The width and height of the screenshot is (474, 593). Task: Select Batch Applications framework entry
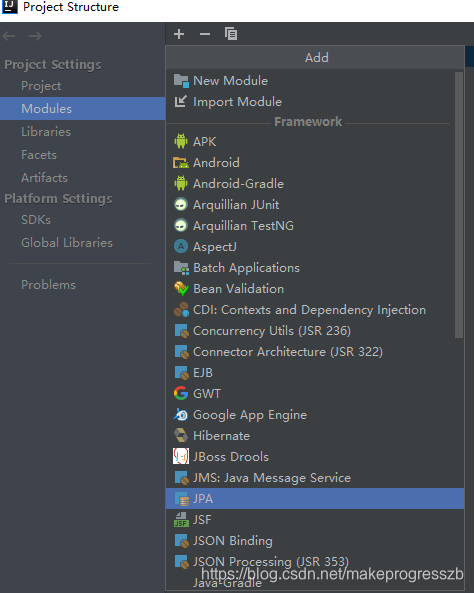point(315,268)
